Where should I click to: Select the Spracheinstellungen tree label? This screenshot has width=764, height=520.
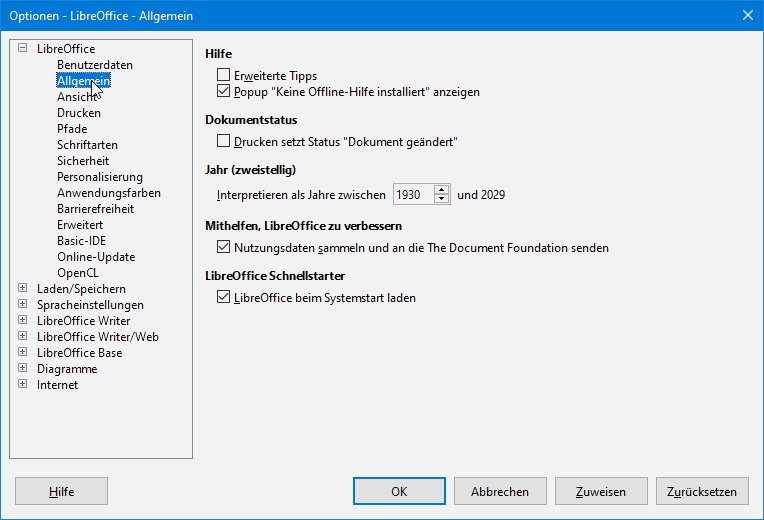click(x=90, y=305)
